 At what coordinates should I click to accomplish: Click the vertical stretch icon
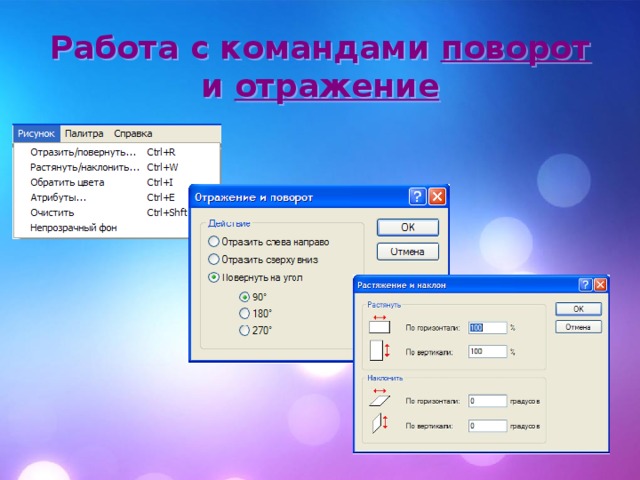pos(380,351)
